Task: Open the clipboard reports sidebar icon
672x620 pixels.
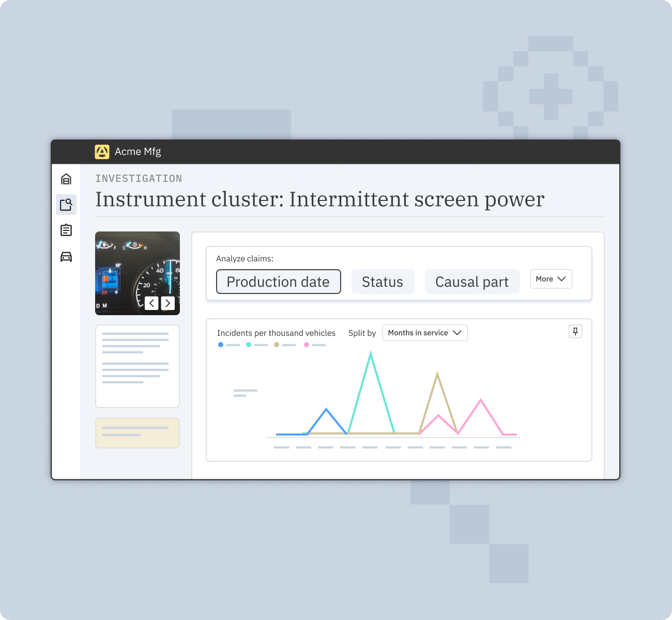Action: click(x=66, y=230)
